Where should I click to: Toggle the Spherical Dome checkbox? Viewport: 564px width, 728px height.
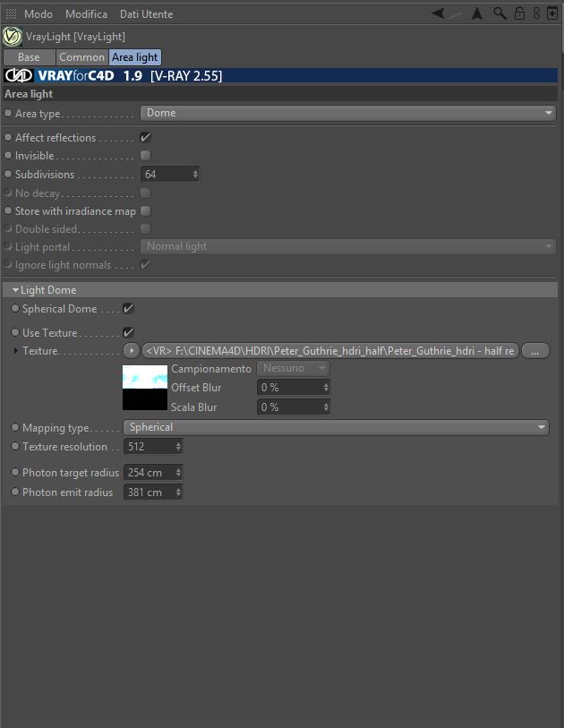click(x=129, y=308)
